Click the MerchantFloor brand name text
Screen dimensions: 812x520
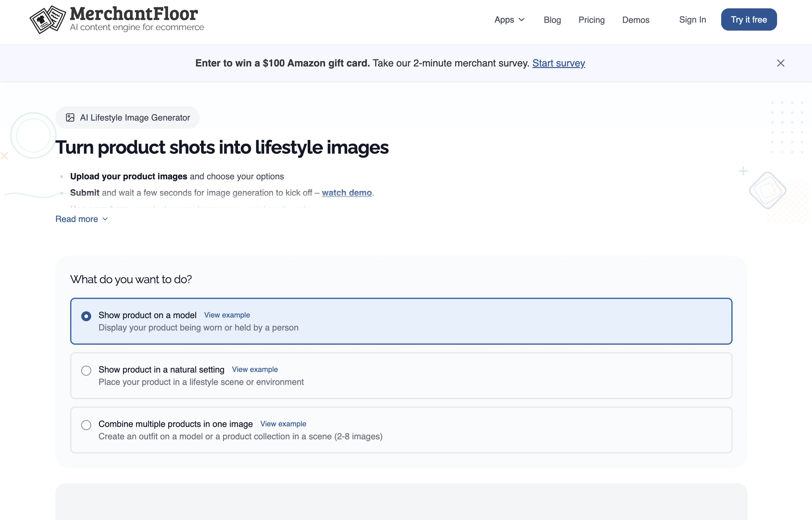click(134, 14)
